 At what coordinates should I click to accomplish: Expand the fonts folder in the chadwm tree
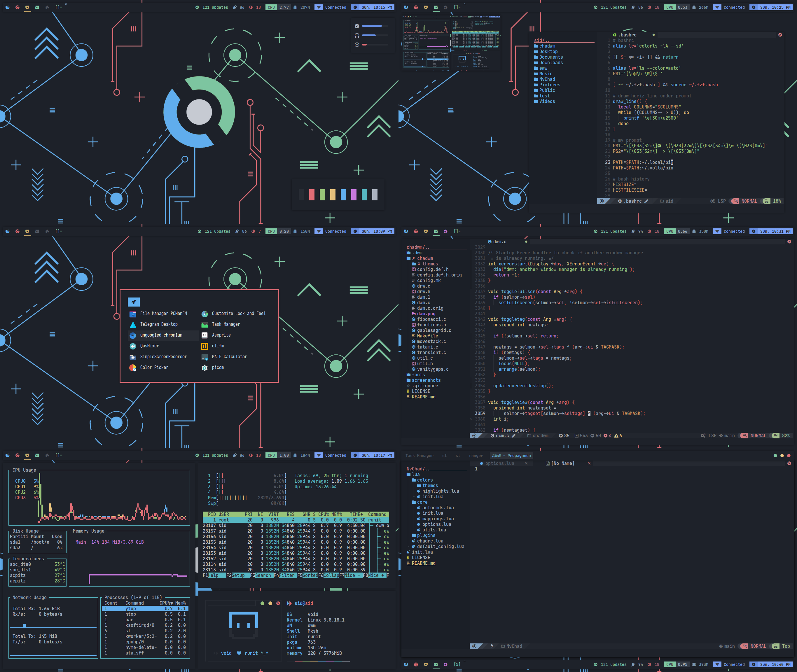[x=418, y=374]
